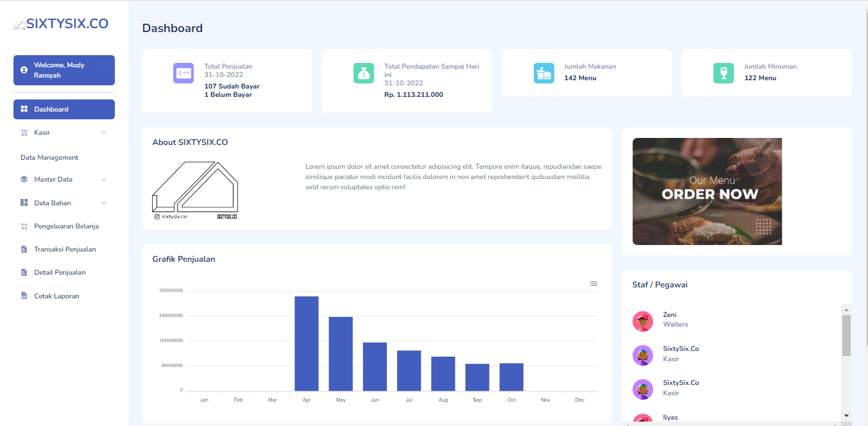Expand the Kasir submenu chevron
The height and width of the screenshot is (426, 868).
104,133
